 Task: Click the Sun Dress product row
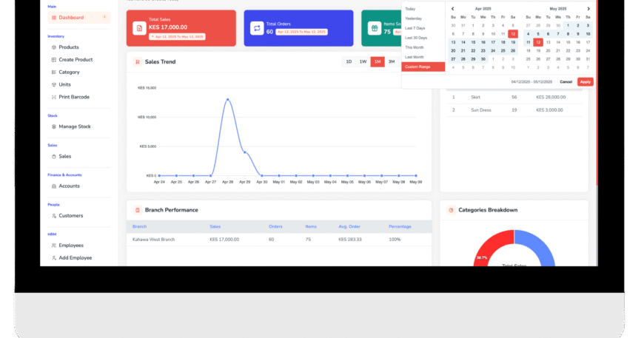click(x=514, y=110)
